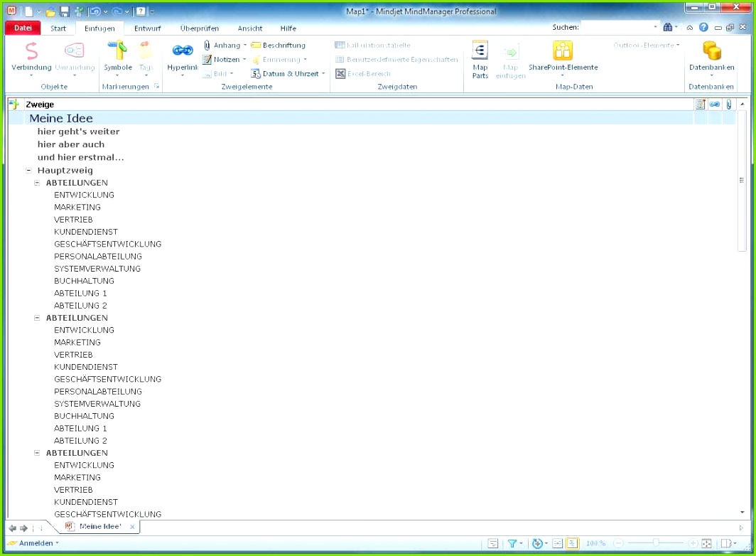Screen dimensions: 756x556
Task: Click the new document icon in quick access
Action: 29,11
